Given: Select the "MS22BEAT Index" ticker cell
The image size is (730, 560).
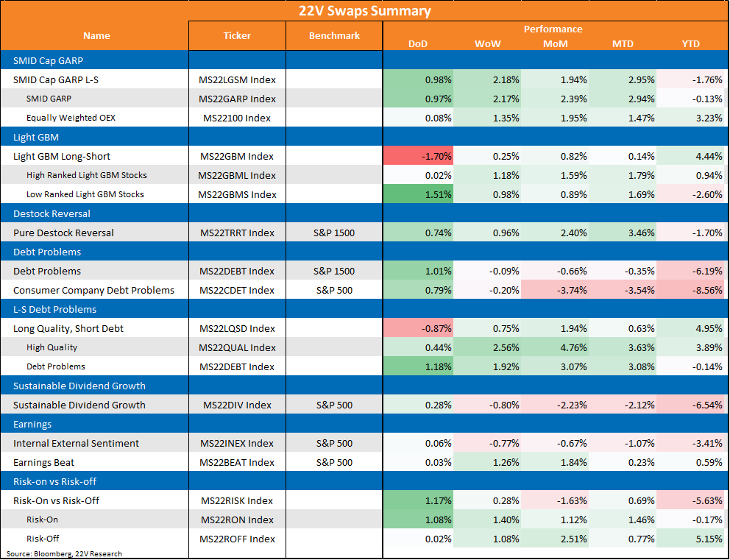Looking at the screenshot, I should (x=238, y=462).
